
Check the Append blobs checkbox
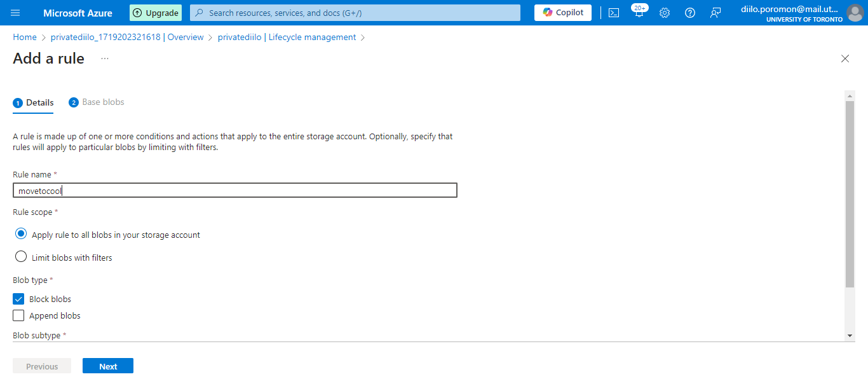(x=18, y=315)
